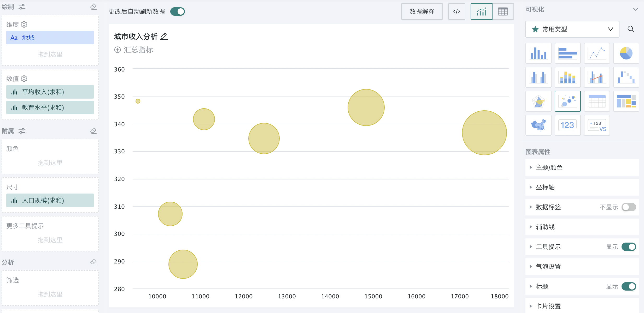Select the pie chart type icon
Image resolution: width=644 pixels, height=313 pixels.
626,53
